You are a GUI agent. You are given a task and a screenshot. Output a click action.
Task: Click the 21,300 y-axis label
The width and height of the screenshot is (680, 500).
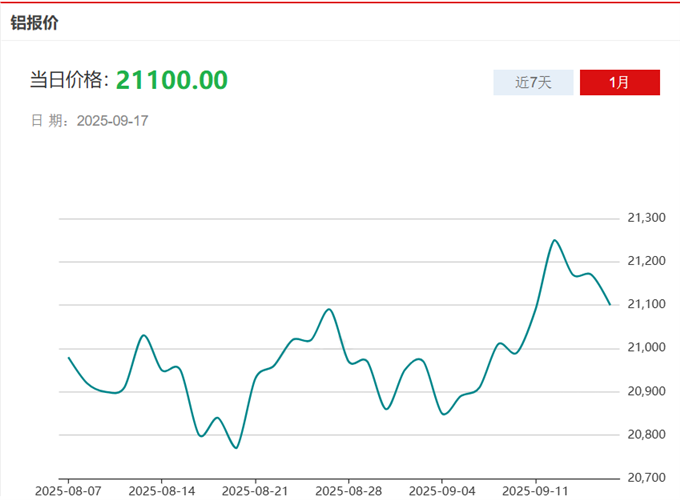[x=646, y=218]
